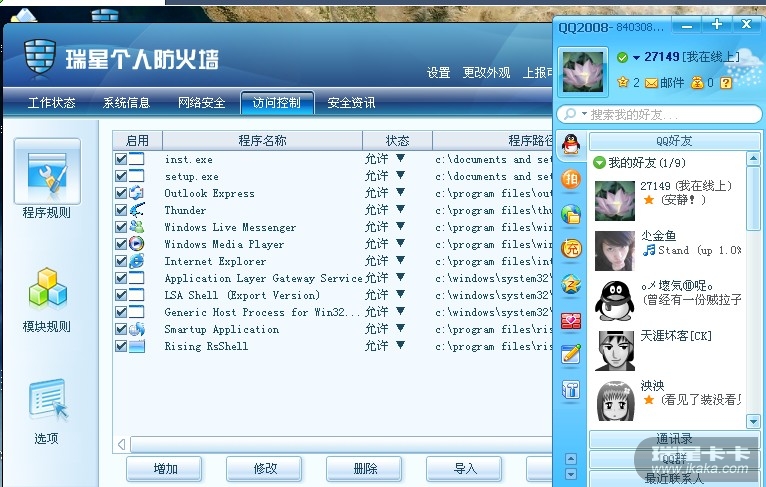Click the money bag icon in QQ header
The height and width of the screenshot is (487, 766).
tap(697, 83)
